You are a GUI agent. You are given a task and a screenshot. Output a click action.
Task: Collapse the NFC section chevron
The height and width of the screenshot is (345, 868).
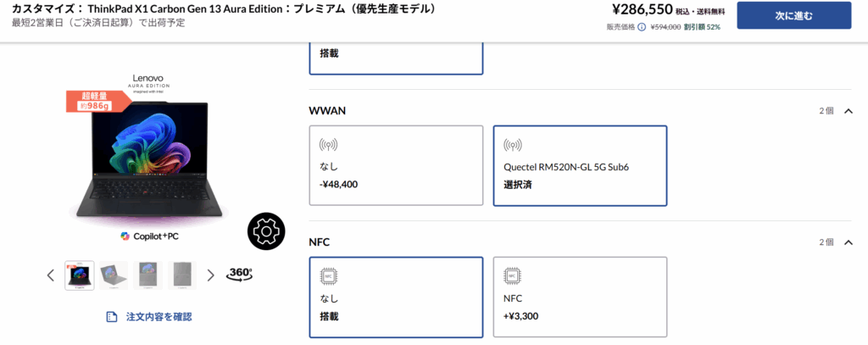849,242
